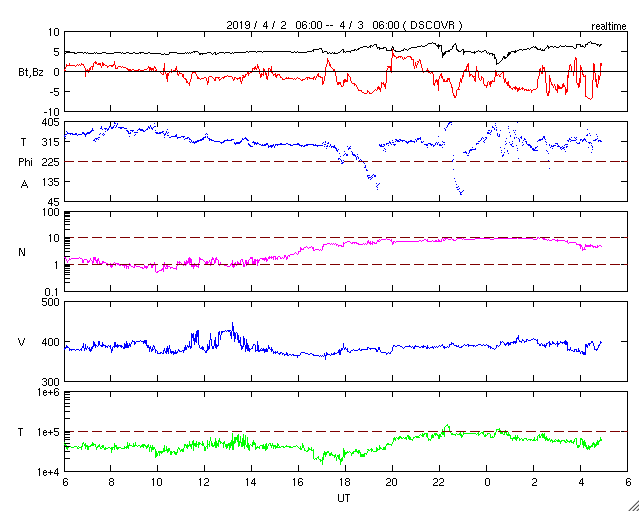The width and height of the screenshot is (640, 512).
Task: Click the '135' Phi tick label
Action: [52, 182]
